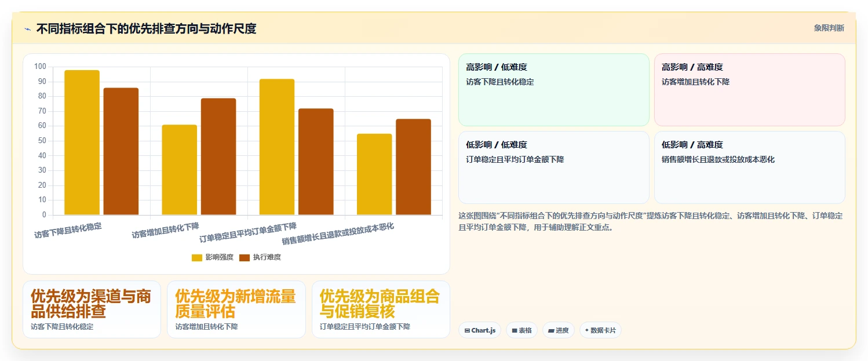
Task: Click the 象限判断 tag in the header
Action: [x=829, y=28]
